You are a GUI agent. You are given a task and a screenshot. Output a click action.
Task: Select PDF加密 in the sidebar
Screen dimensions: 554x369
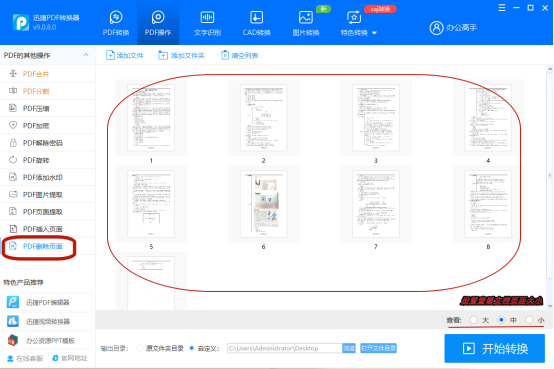point(48,125)
